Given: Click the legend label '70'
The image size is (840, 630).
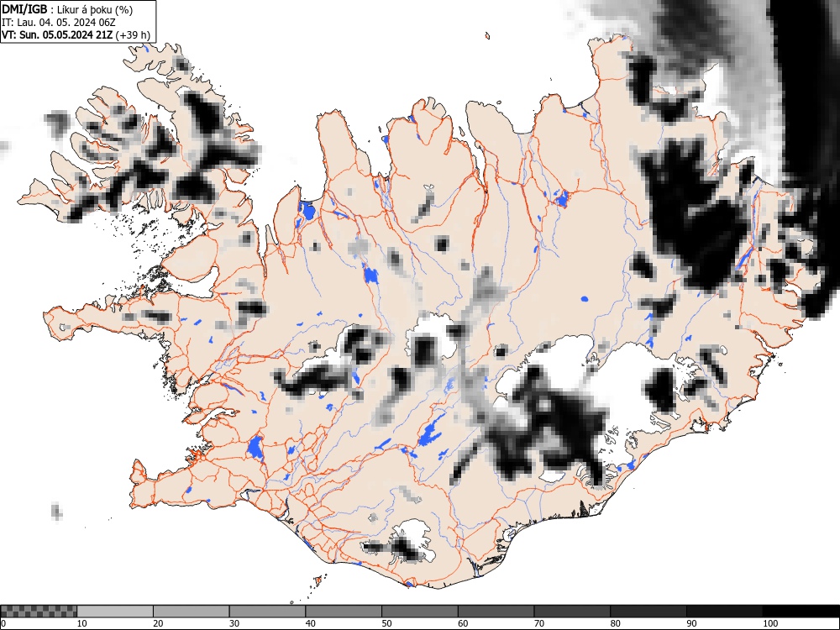Looking at the screenshot, I should (539, 623).
